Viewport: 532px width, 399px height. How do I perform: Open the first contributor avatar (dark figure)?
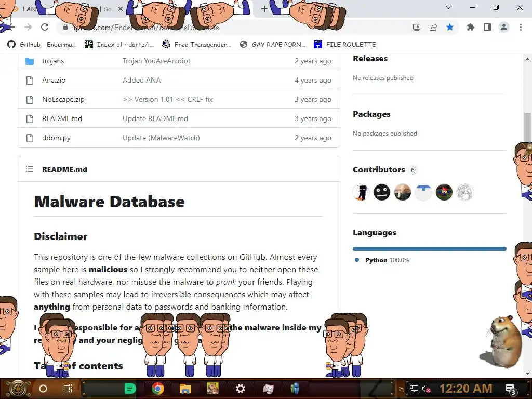pyautogui.click(x=361, y=192)
